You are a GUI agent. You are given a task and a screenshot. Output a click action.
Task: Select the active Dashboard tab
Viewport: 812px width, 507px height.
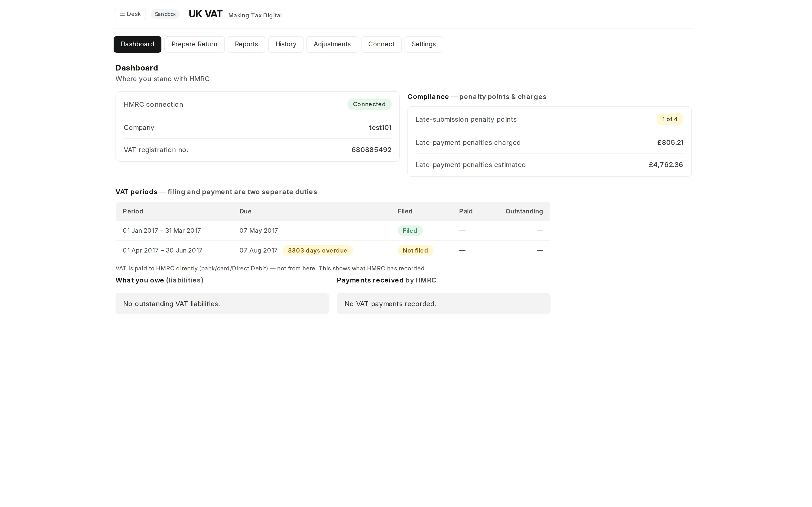[137, 44]
